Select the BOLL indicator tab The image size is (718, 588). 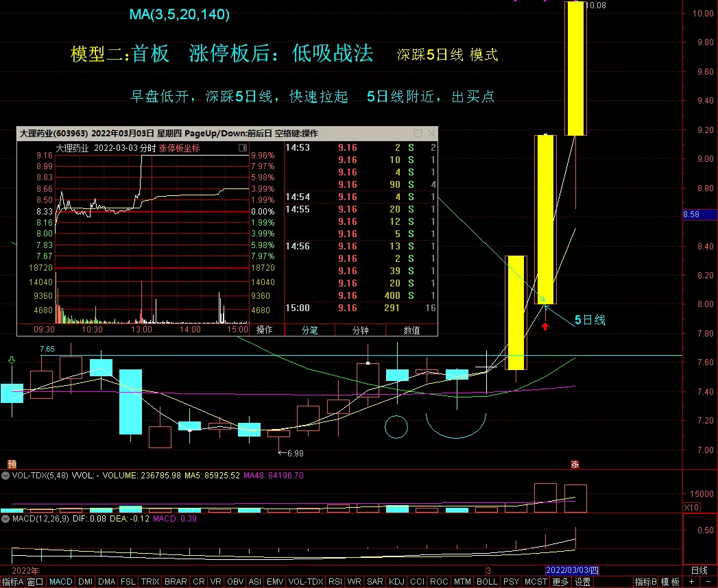click(x=487, y=582)
